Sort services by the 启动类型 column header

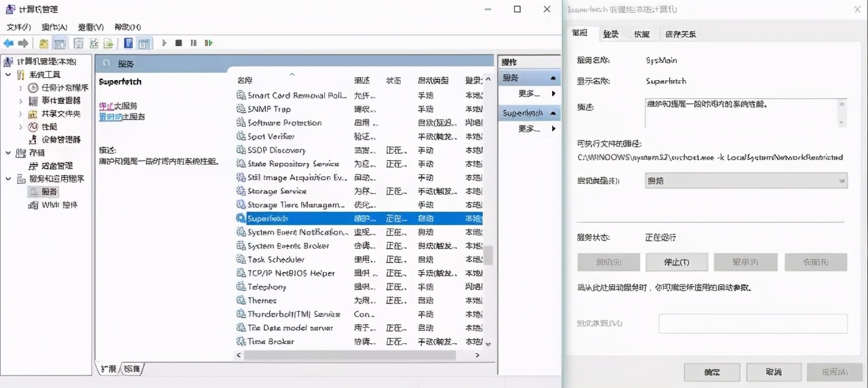(434, 80)
